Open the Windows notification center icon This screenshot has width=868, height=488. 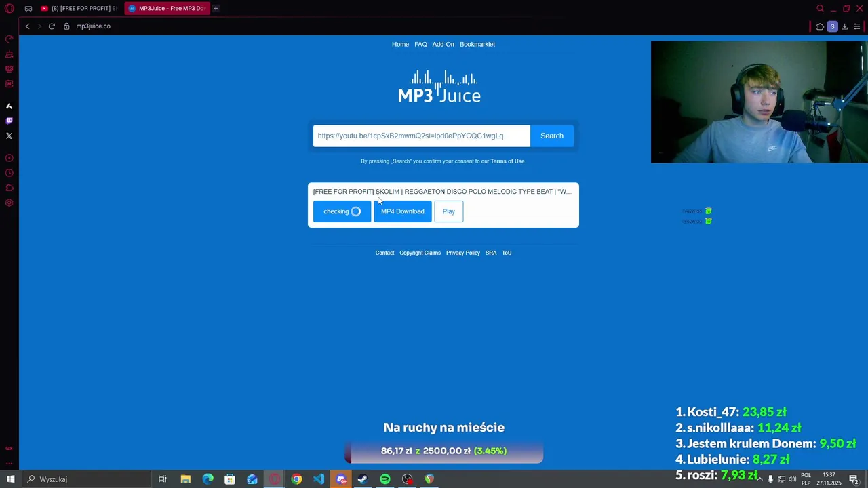pyautogui.click(x=854, y=479)
